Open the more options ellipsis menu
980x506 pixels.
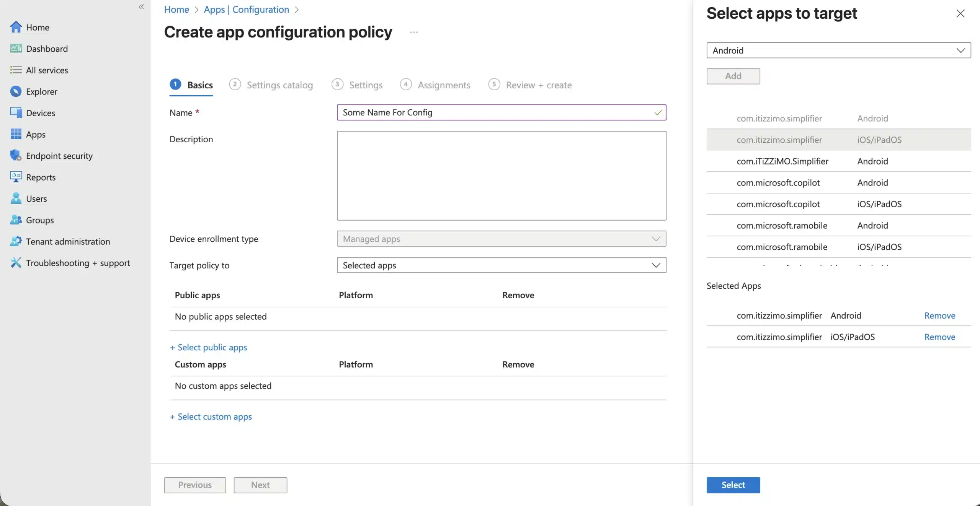tap(414, 32)
